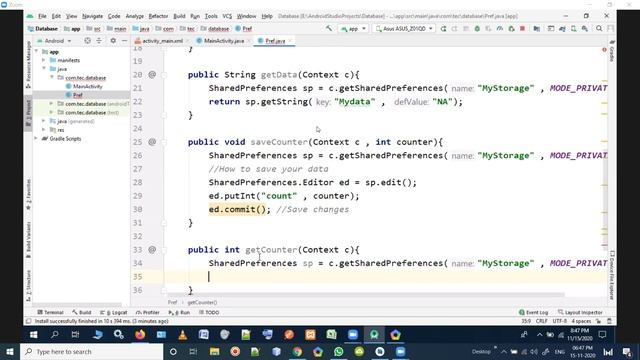Click the Collapse All icon in project panel
Viewport: 640px width, 360px height.
tap(99, 41)
